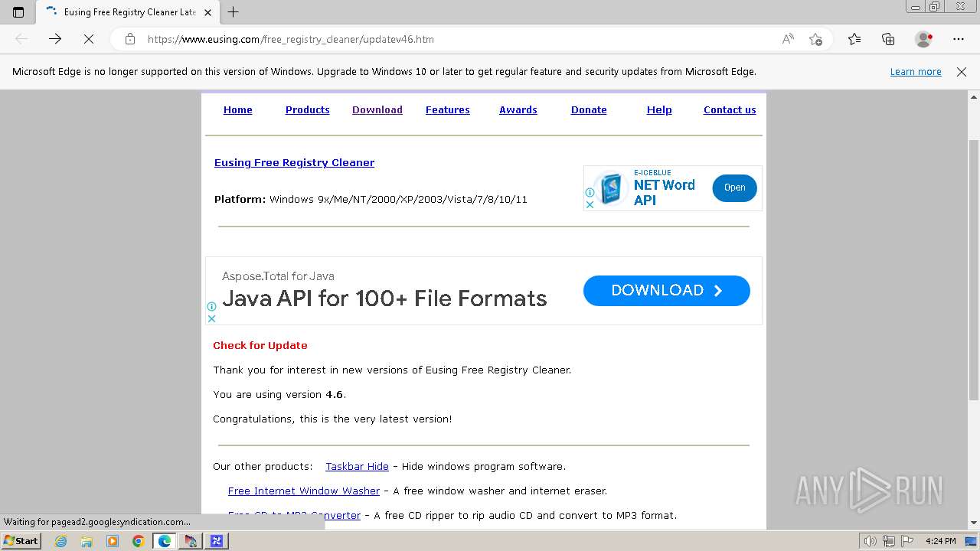Add this page to favorites
The image size is (980, 551).
pyautogui.click(x=815, y=39)
